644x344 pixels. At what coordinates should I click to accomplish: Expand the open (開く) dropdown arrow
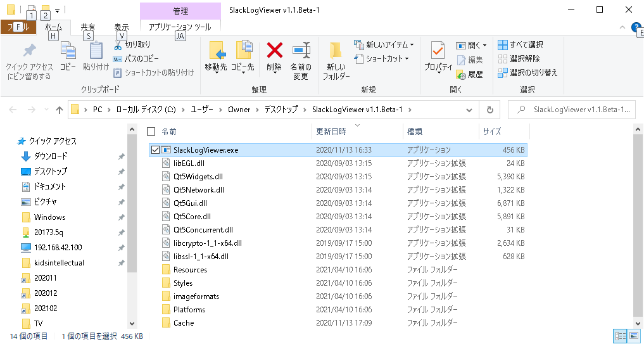tap(484, 45)
